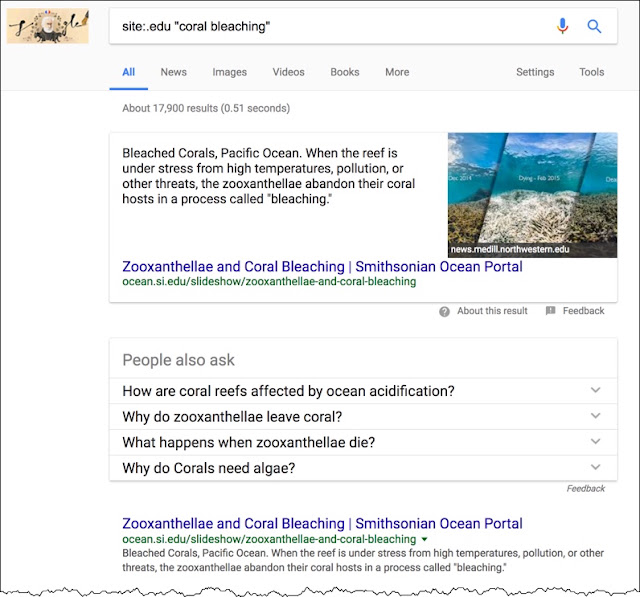Open the Videos results tab
The height and width of the screenshot is (597, 640).
289,72
